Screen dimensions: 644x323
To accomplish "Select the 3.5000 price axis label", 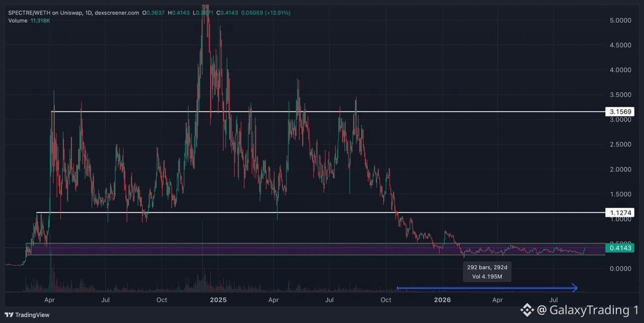I will pyautogui.click(x=620, y=95).
